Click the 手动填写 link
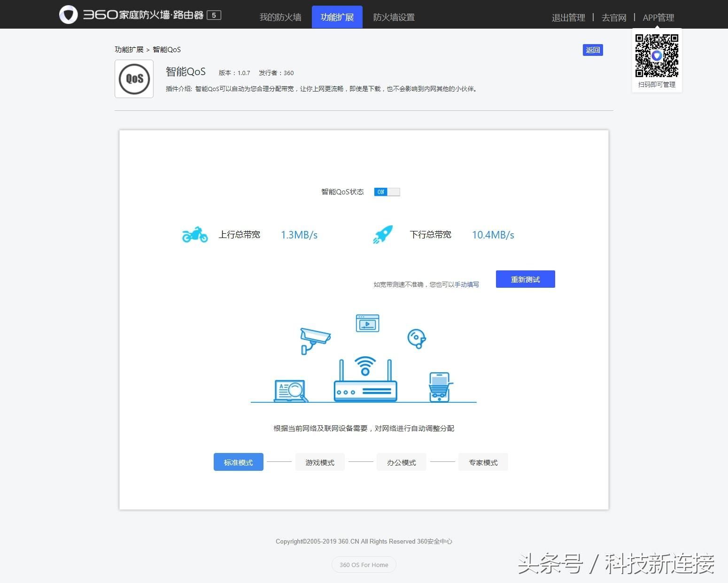728x583 pixels. (x=467, y=284)
